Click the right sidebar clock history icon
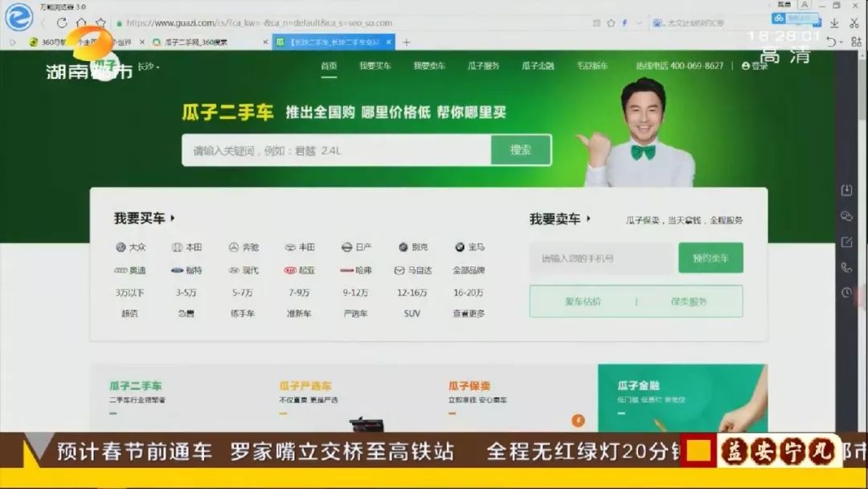 pos(846,293)
